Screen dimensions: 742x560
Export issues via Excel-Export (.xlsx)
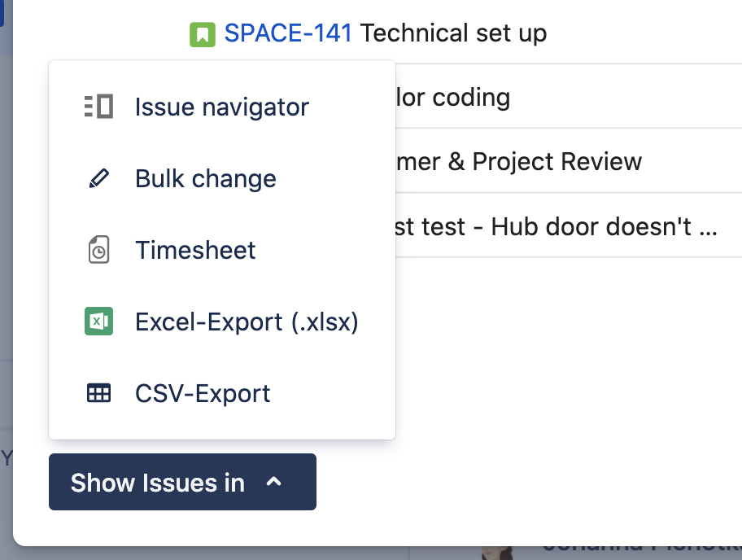pyautogui.click(x=247, y=322)
